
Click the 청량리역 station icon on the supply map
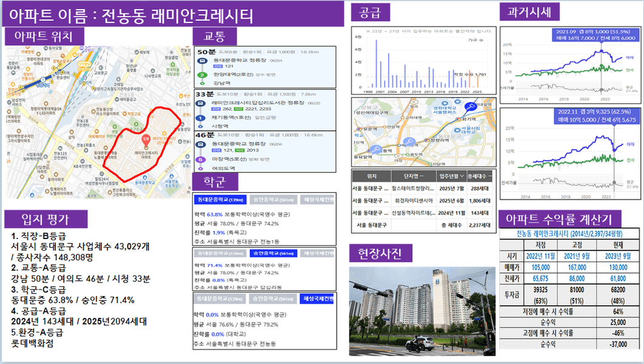click(x=427, y=140)
